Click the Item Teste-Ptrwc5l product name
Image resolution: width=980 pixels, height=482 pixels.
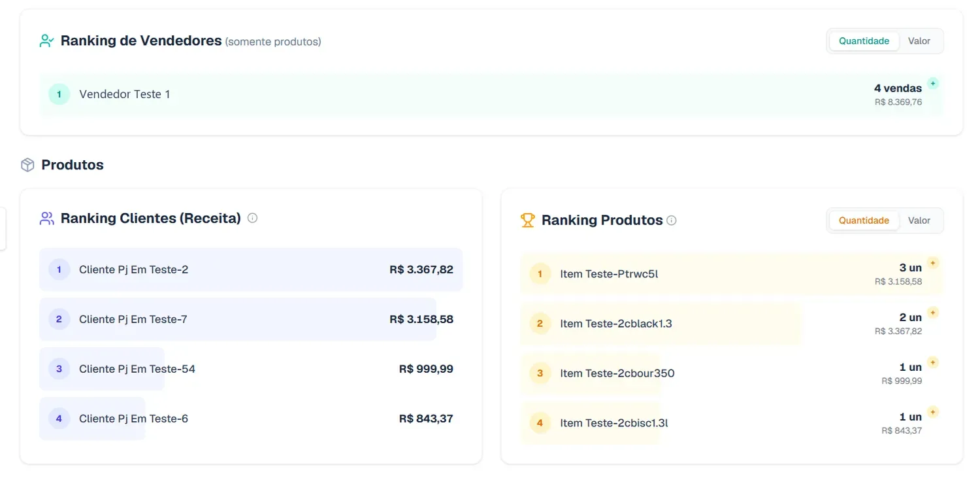(609, 274)
